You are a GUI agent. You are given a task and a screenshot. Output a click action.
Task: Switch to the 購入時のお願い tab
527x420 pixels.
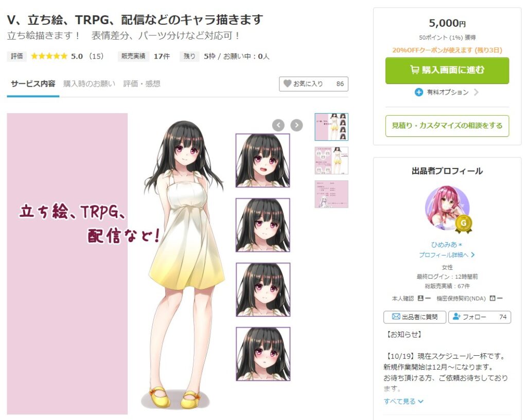(x=89, y=84)
